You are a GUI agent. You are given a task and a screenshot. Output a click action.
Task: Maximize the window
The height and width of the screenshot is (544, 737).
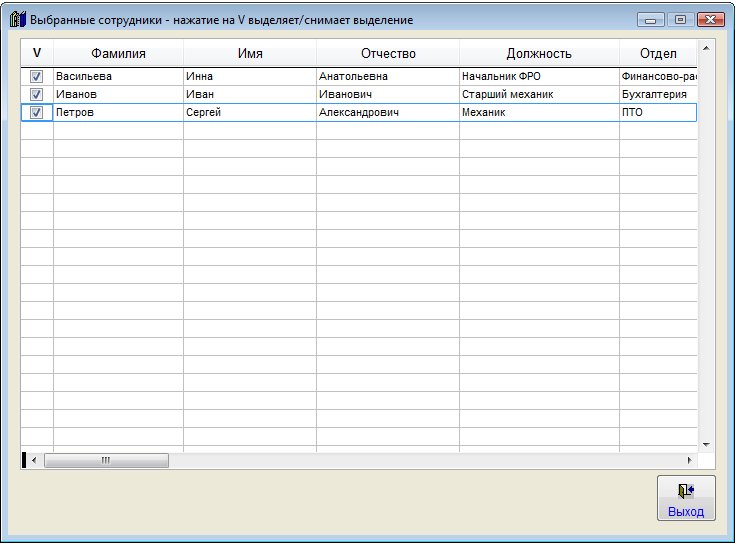[681, 20]
